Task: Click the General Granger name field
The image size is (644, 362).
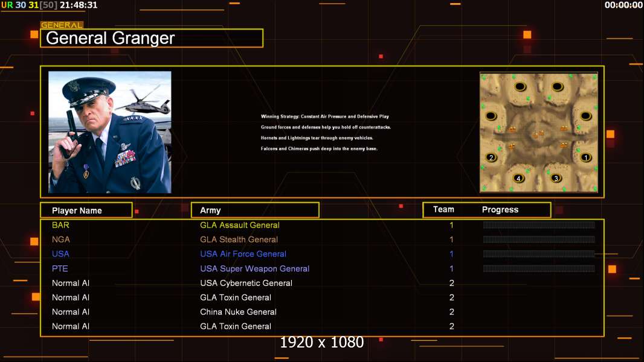Action: pos(152,38)
